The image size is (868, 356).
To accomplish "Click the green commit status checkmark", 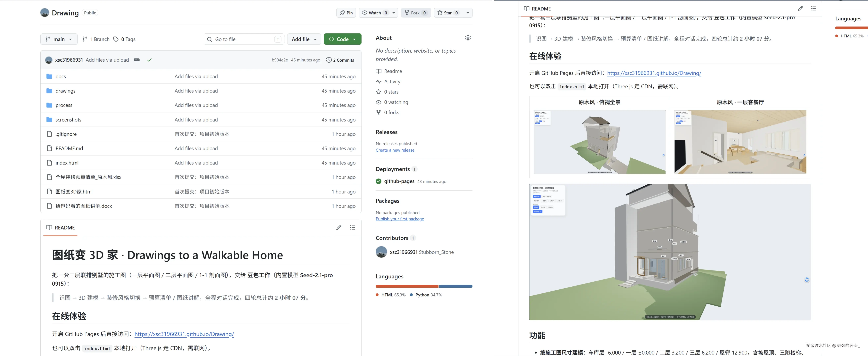I will click(149, 60).
